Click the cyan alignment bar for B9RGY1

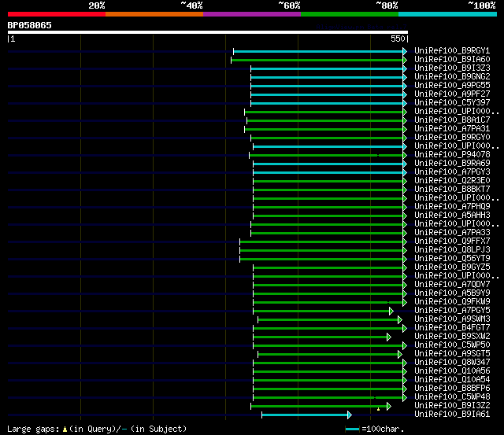318,51
